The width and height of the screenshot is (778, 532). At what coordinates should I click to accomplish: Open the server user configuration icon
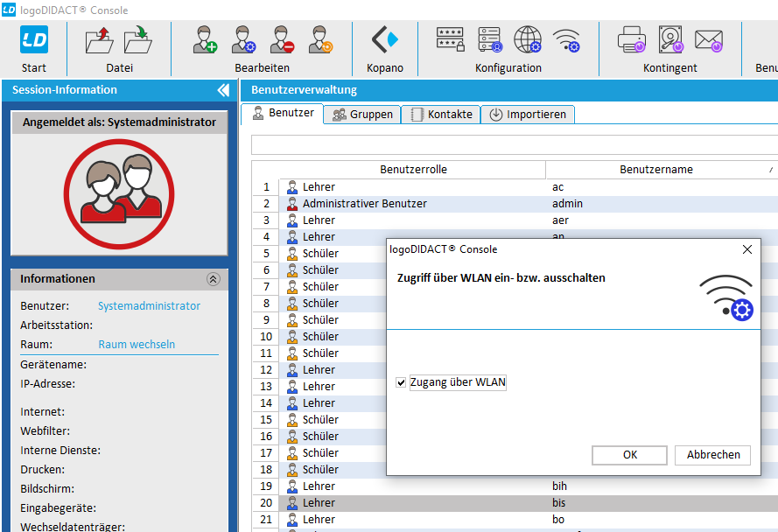pos(490,39)
